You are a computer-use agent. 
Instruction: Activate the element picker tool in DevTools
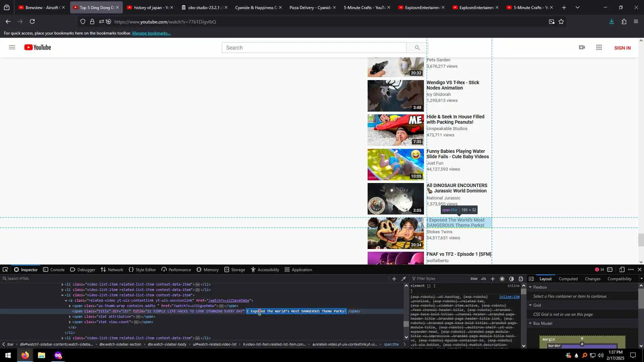[5, 269]
